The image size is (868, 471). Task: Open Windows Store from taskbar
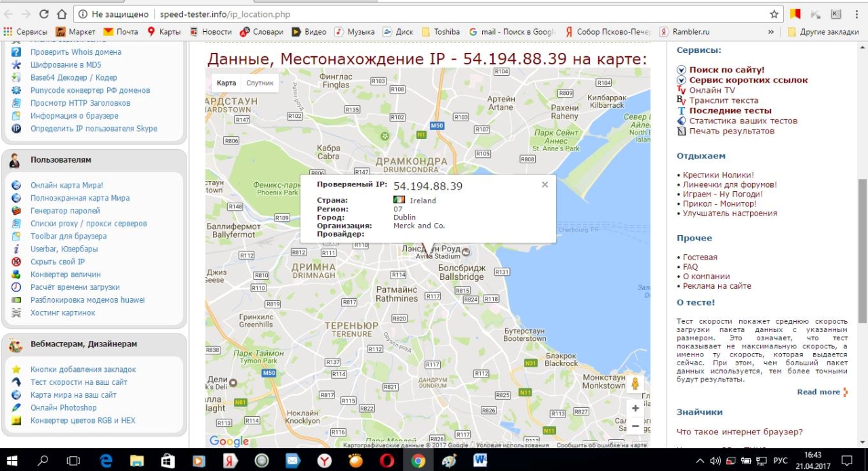168,461
